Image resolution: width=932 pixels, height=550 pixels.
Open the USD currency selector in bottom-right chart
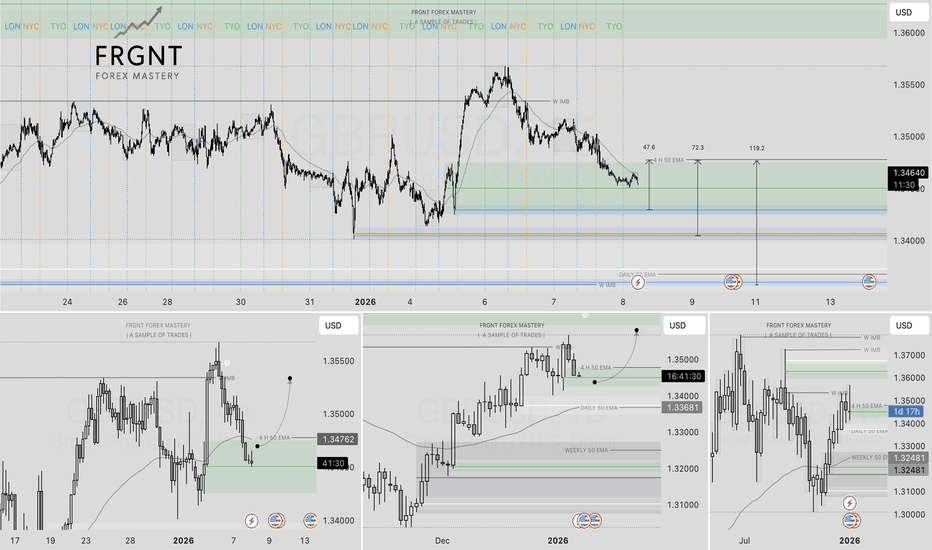tap(903, 325)
